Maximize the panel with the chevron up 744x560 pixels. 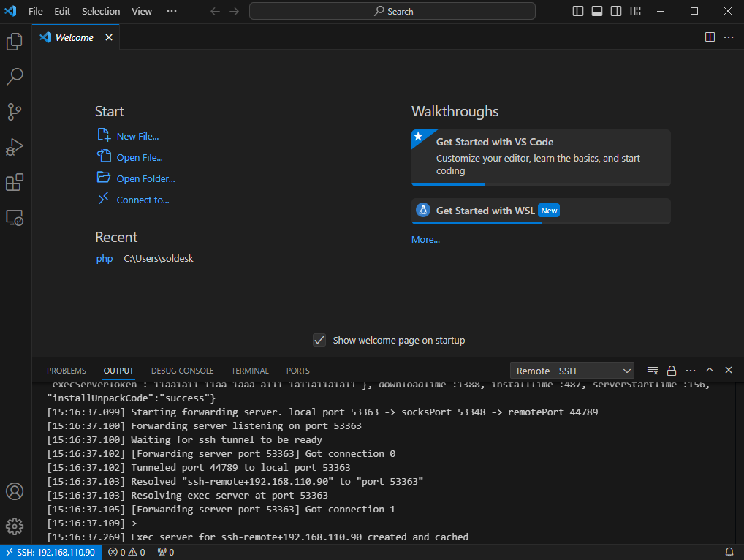click(x=710, y=370)
